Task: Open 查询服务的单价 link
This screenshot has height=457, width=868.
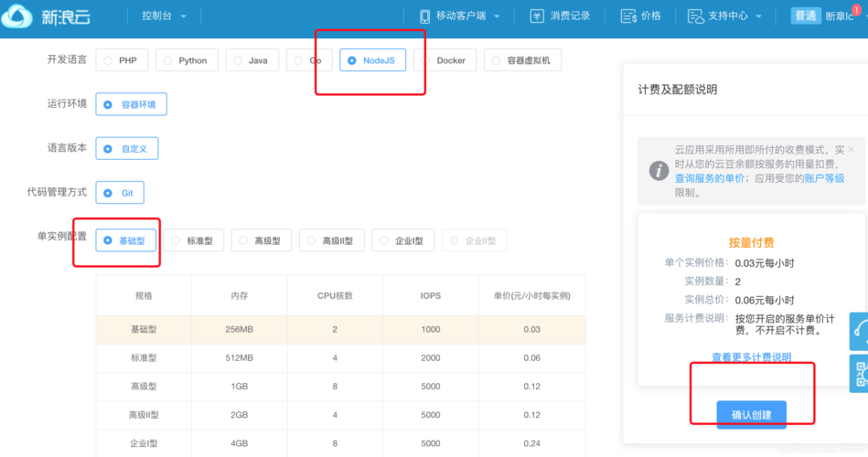Action: [x=709, y=178]
